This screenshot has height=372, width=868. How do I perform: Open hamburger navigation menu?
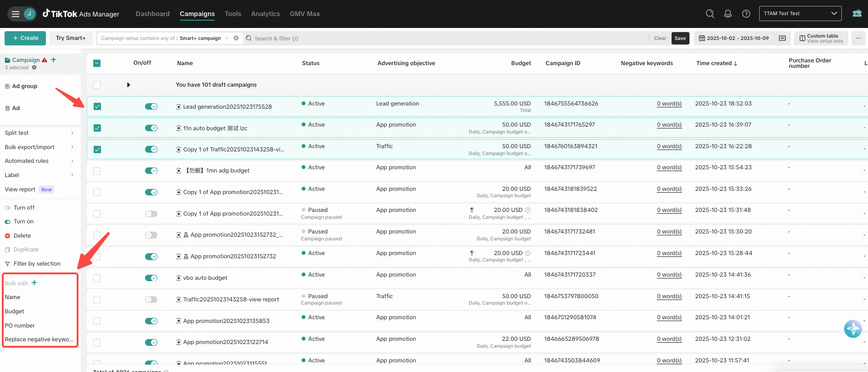click(16, 14)
